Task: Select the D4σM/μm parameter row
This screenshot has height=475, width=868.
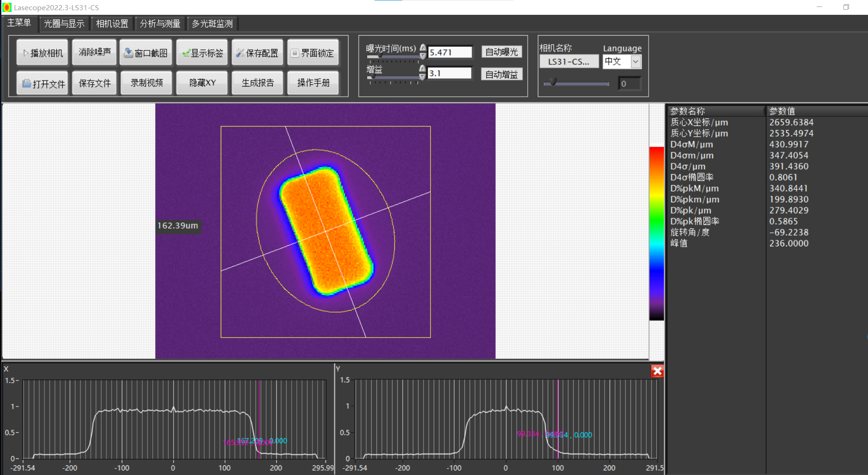Action: [x=767, y=144]
